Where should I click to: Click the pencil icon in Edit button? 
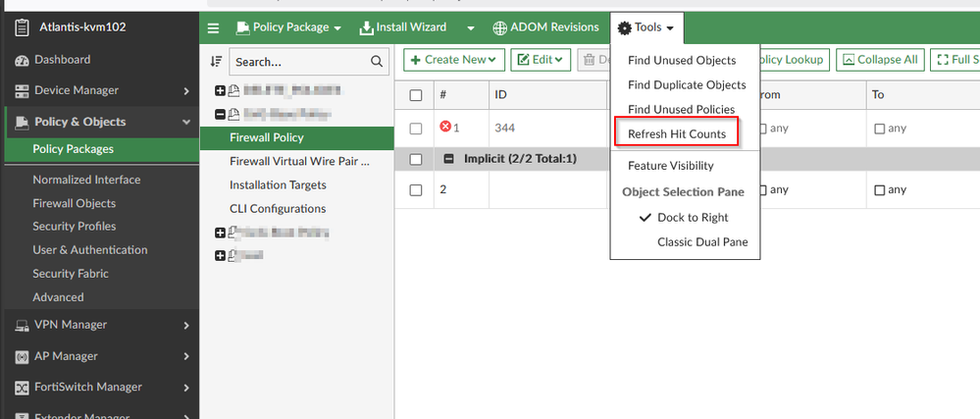[524, 60]
